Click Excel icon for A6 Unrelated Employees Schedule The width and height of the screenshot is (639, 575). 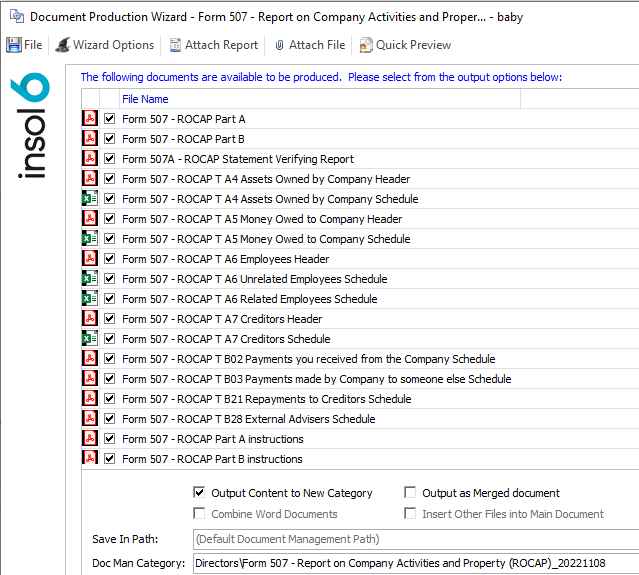(89, 279)
